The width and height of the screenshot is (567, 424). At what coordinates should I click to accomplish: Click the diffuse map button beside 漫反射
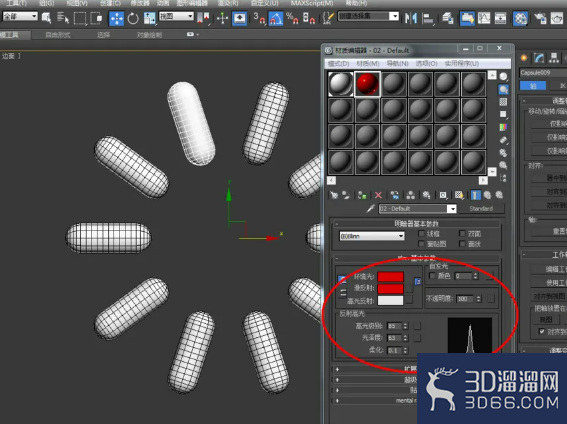click(409, 288)
